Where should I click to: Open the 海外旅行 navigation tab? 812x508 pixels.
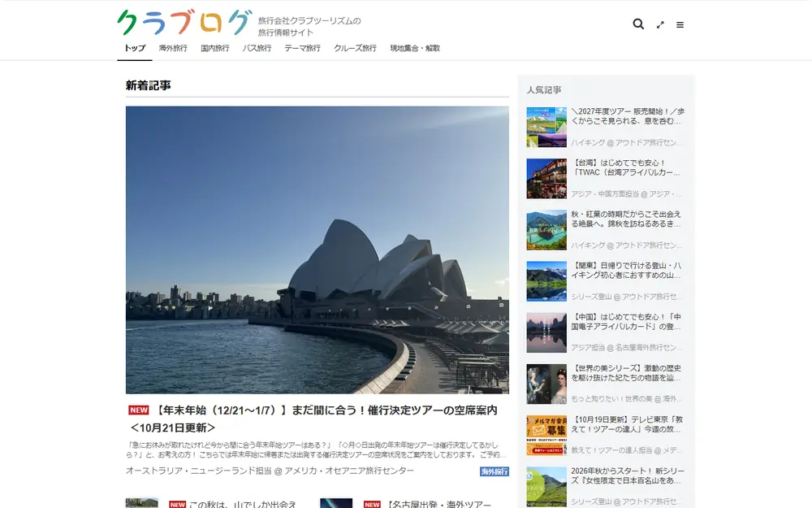point(173,48)
